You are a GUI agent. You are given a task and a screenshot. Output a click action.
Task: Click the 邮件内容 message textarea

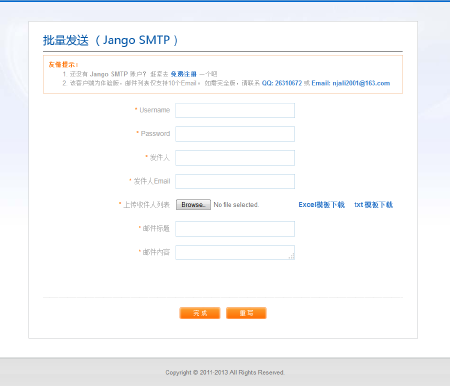click(x=235, y=253)
